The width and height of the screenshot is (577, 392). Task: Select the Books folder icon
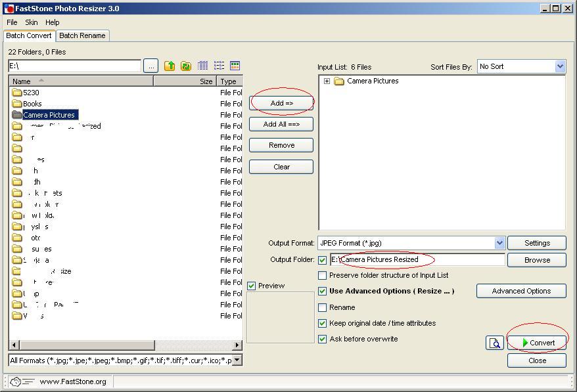pyautogui.click(x=17, y=103)
